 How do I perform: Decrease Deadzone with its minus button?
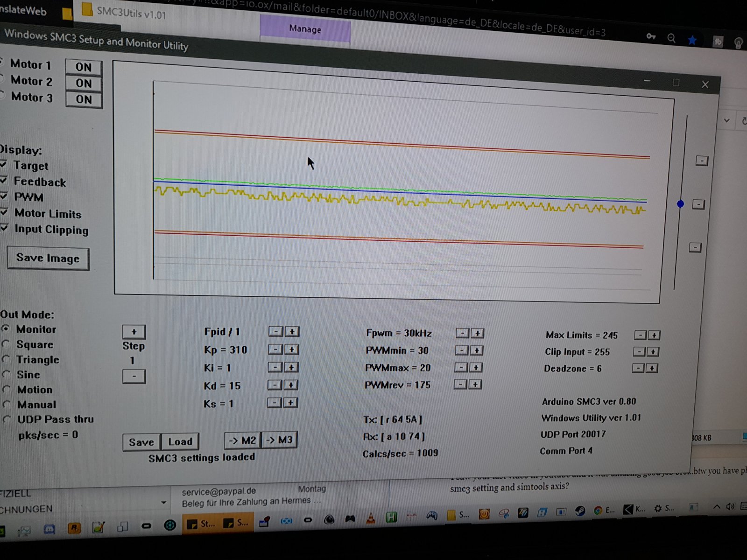638,368
